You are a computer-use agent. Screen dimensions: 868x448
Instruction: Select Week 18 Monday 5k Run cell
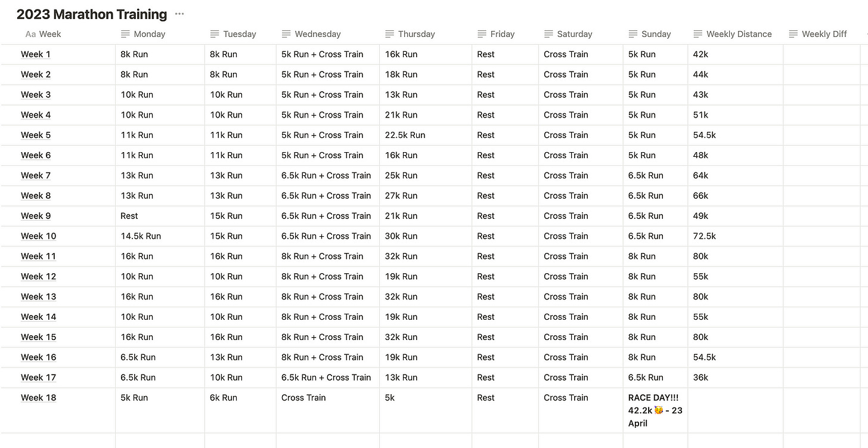(160, 410)
